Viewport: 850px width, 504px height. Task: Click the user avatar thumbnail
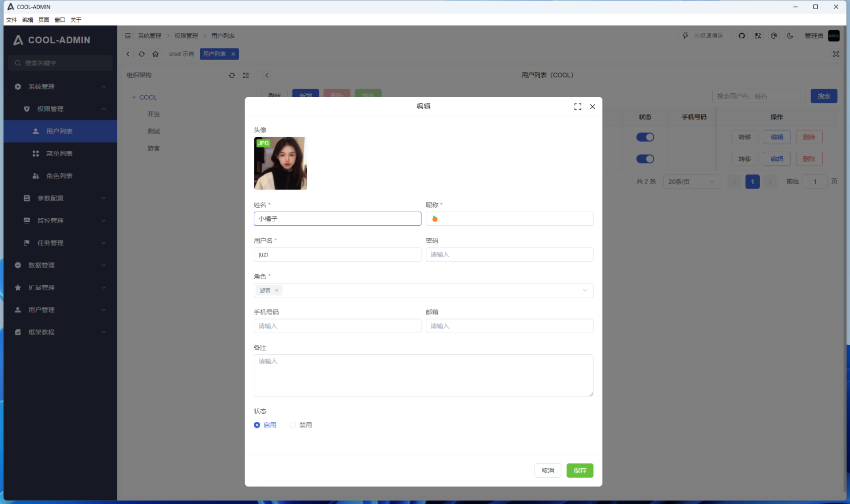(x=280, y=163)
